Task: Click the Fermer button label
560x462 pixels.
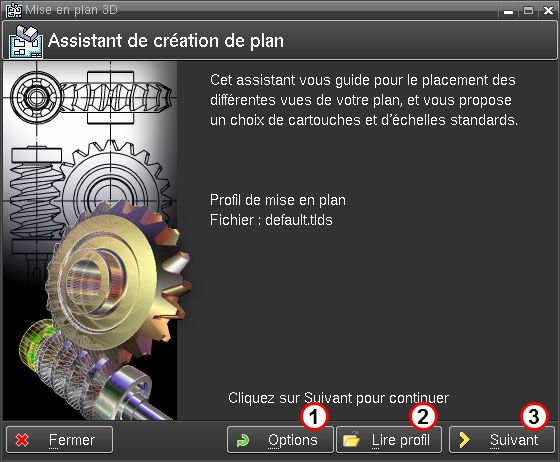Action: tap(72, 440)
